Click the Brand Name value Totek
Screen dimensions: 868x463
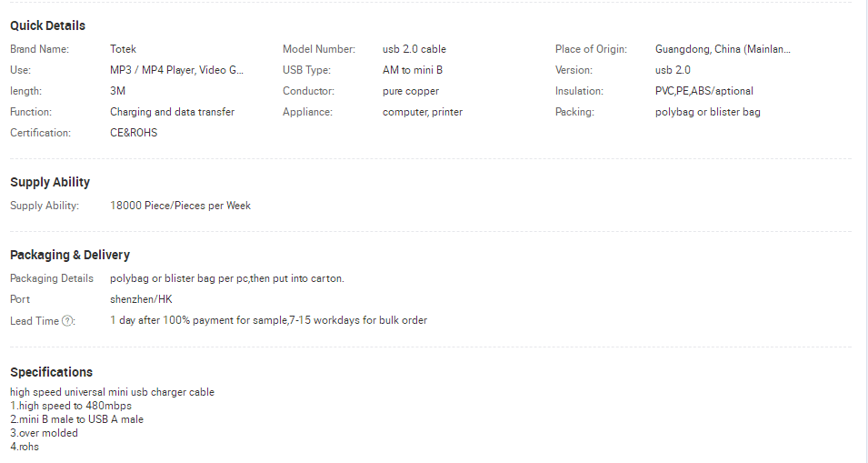(x=123, y=49)
